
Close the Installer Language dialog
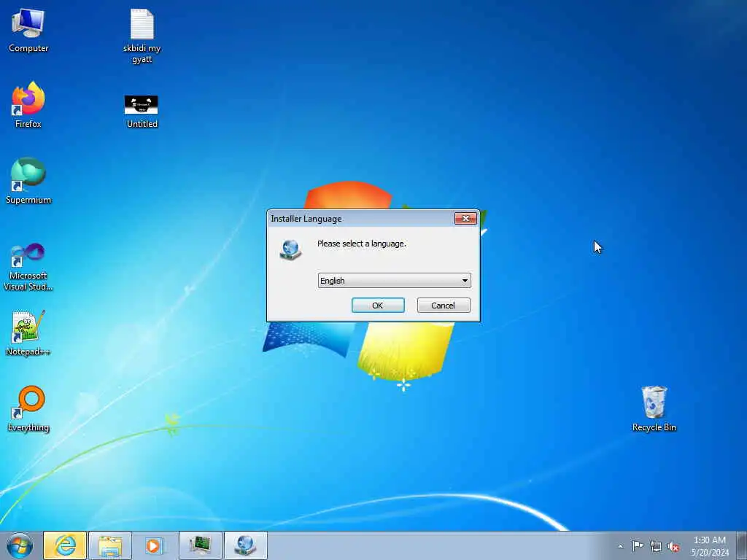tap(465, 218)
